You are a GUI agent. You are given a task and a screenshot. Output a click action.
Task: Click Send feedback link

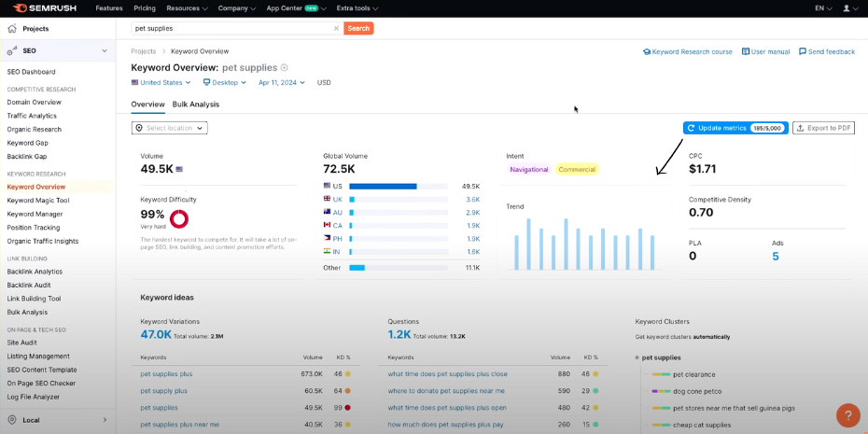pos(827,52)
